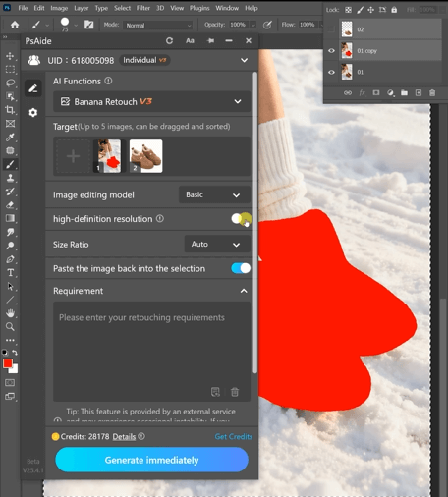Open the brush Mode Normal dropdown
The width and height of the screenshot is (448, 497).
[158, 26]
